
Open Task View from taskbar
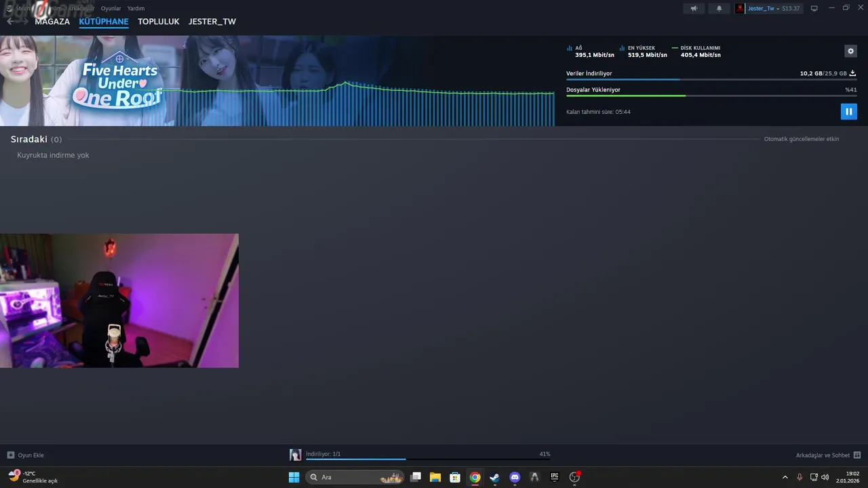pos(416,477)
